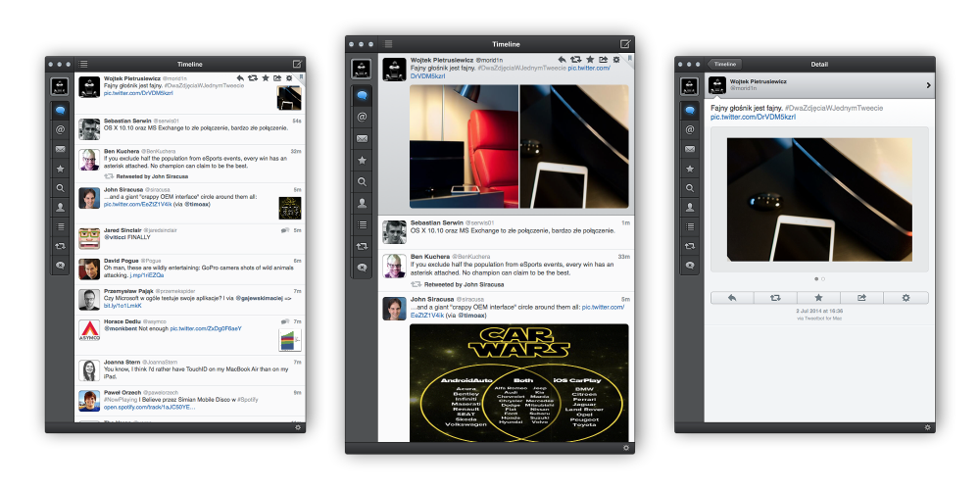Open Messages envelope in Detail window sidebar
Image resolution: width=980 pixels, height=490 pixels.
tap(689, 149)
